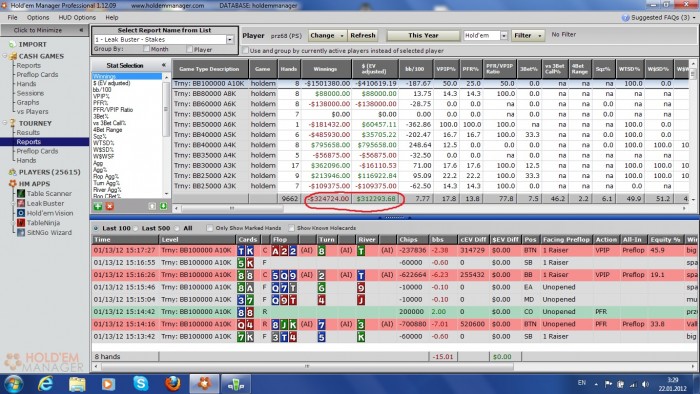Click red remove stat icon
Viewport: 700px width, 394px height.
coord(109,206)
